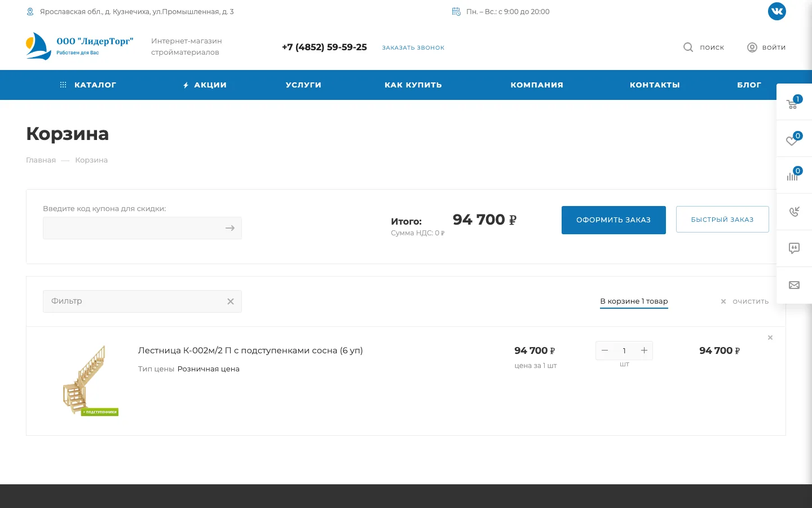The image size is (812, 508).
Task: Increase quantity with the plus button
Action: point(644,351)
